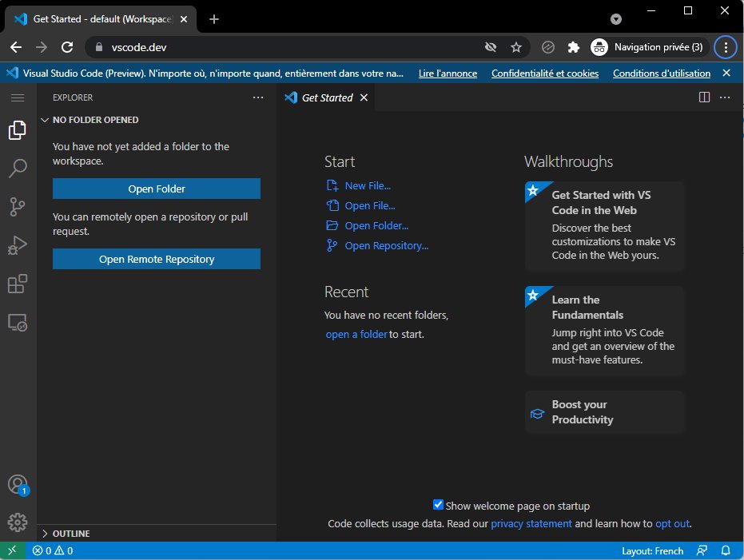Open notifications via the bell icon

pyautogui.click(x=726, y=550)
